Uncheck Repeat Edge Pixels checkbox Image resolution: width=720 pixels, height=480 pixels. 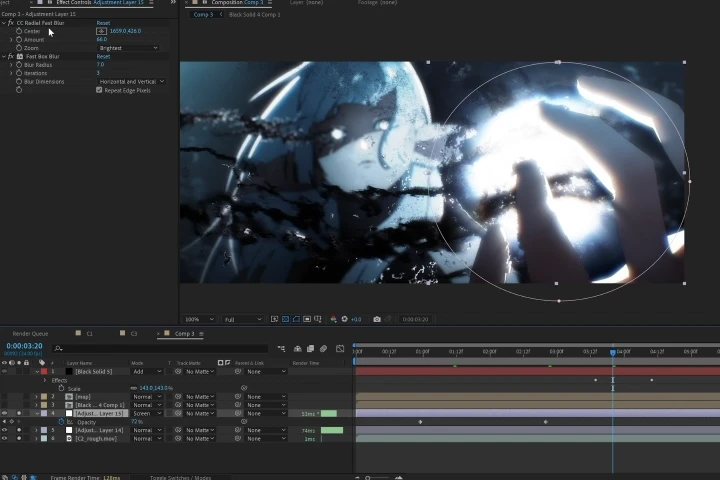click(99, 90)
